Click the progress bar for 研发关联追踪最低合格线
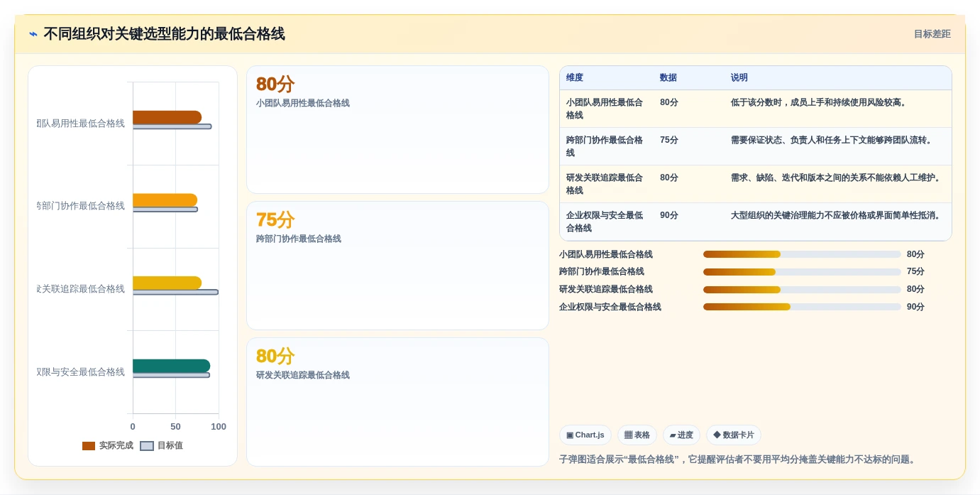Image resolution: width=980 pixels, height=495 pixels. (802, 289)
